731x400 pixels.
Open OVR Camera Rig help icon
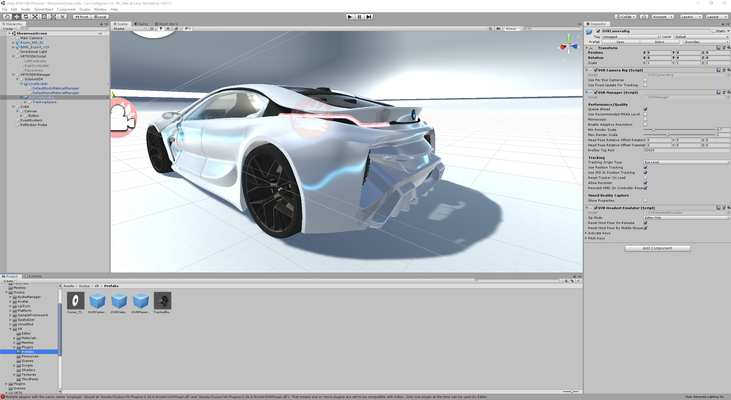point(719,70)
